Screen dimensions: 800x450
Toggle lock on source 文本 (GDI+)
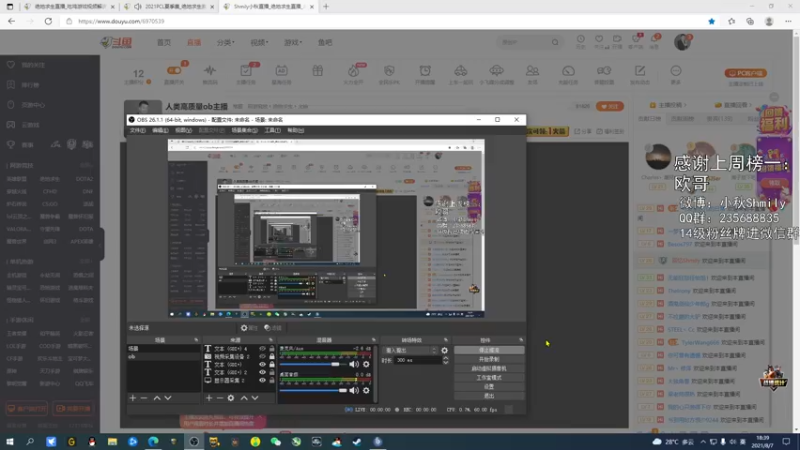(271, 365)
